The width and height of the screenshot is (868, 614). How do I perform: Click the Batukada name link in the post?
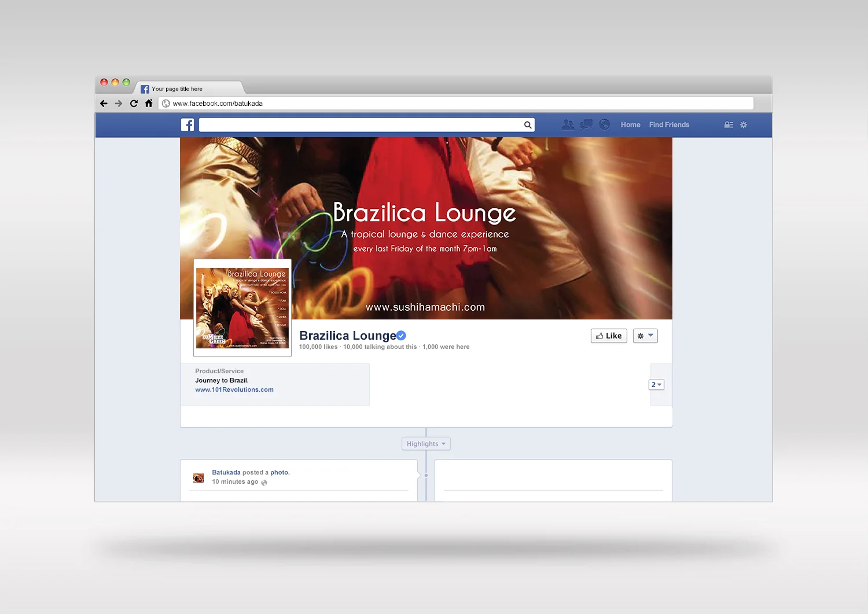point(226,472)
